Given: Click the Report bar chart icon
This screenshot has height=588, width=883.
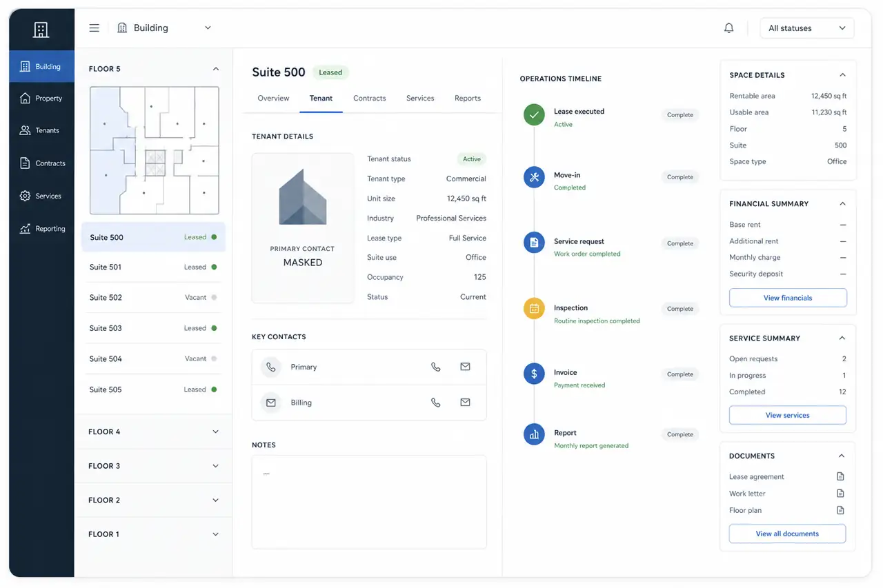Looking at the screenshot, I should coord(534,434).
